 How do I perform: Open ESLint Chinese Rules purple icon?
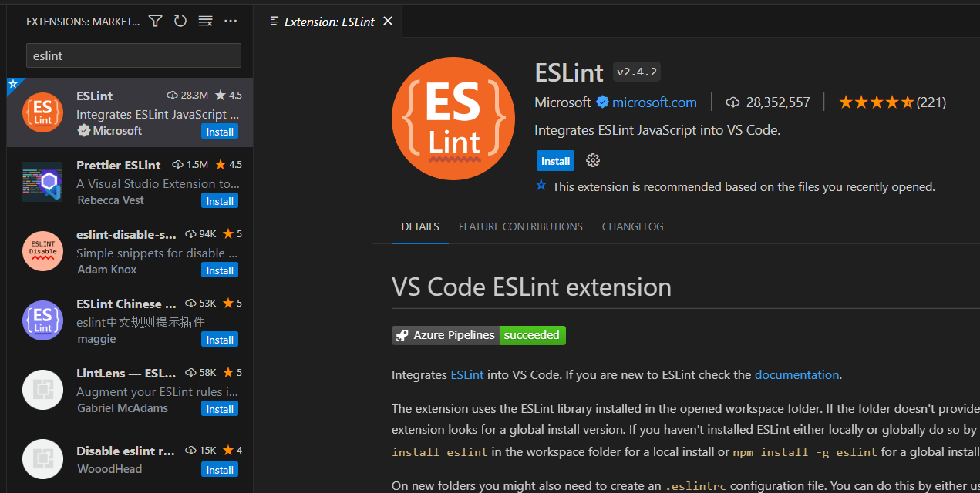(43, 320)
